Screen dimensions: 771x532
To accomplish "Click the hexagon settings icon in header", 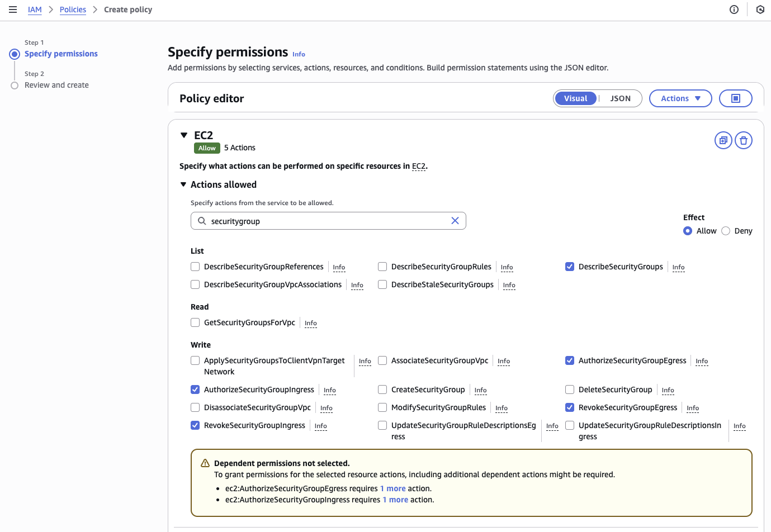I will pyautogui.click(x=760, y=9).
